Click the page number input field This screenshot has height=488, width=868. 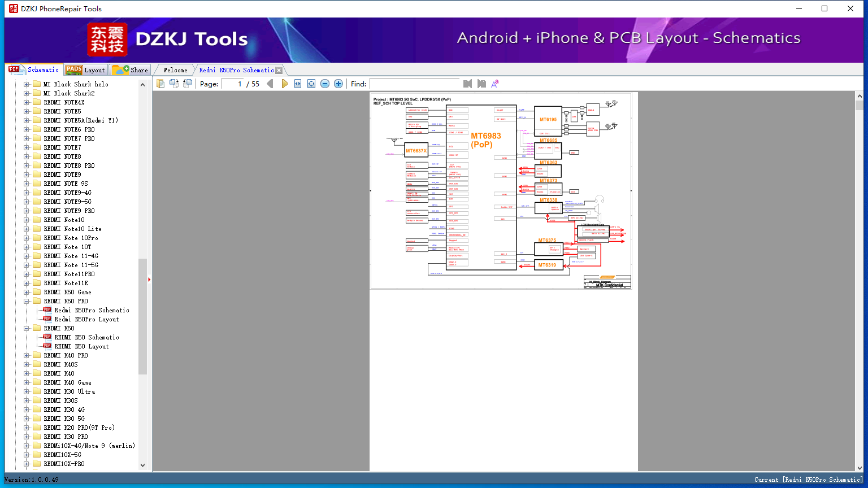(233, 84)
